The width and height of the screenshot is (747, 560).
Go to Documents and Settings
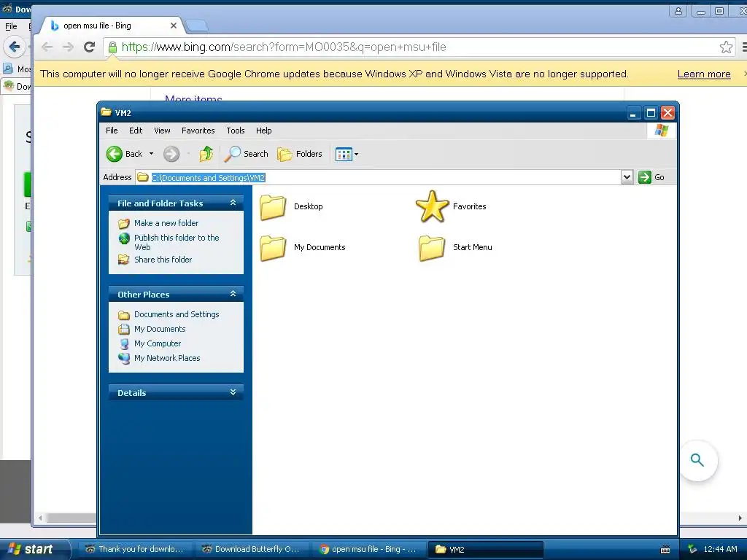pyautogui.click(x=177, y=314)
